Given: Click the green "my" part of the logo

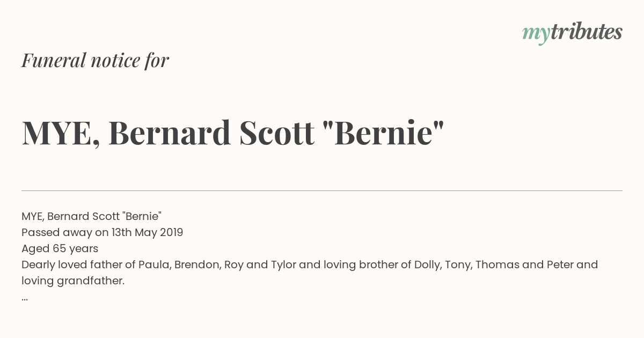Looking at the screenshot, I should click(x=536, y=34).
